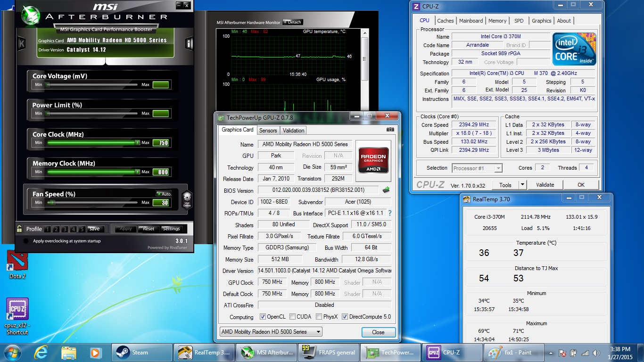Click the taskbar clock showing 3:38 PM
The image size is (644, 362).
click(x=619, y=349)
